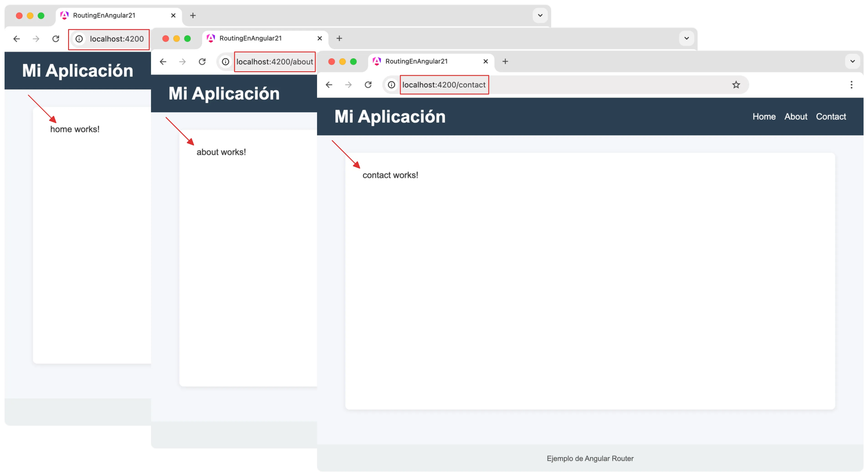This screenshot has width=868, height=476.
Task: Open new tab in the contact window
Action: tap(505, 61)
